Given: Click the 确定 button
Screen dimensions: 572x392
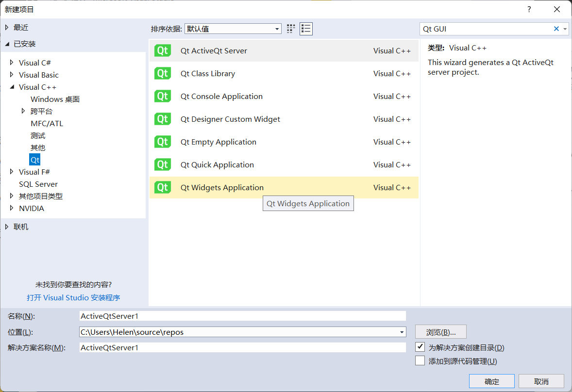Looking at the screenshot, I should pos(492,381).
